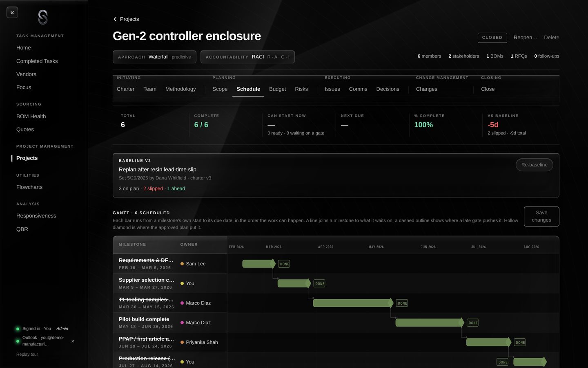Viewport: 588px width, 368px height.
Task: Open the Accountability RACI selector
Action: point(247,57)
